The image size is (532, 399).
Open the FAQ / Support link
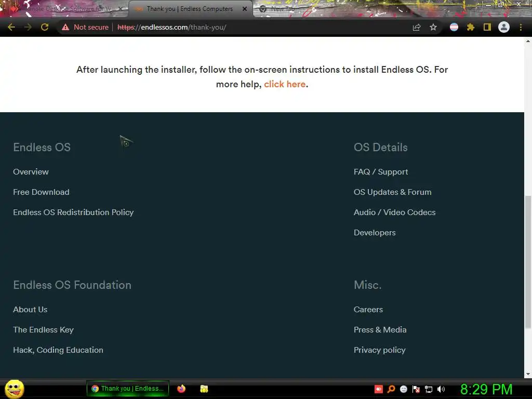(x=381, y=171)
